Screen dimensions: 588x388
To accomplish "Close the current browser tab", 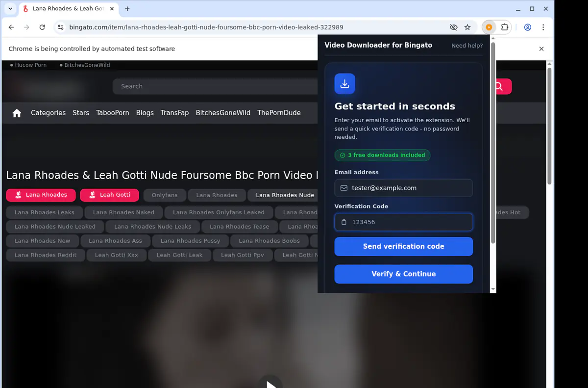I will 113,9.
